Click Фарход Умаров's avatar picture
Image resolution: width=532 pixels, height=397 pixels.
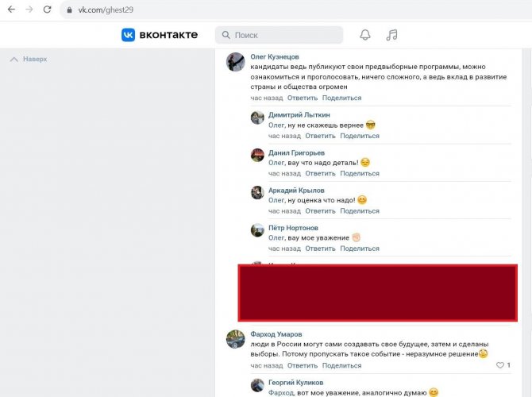tap(235, 339)
